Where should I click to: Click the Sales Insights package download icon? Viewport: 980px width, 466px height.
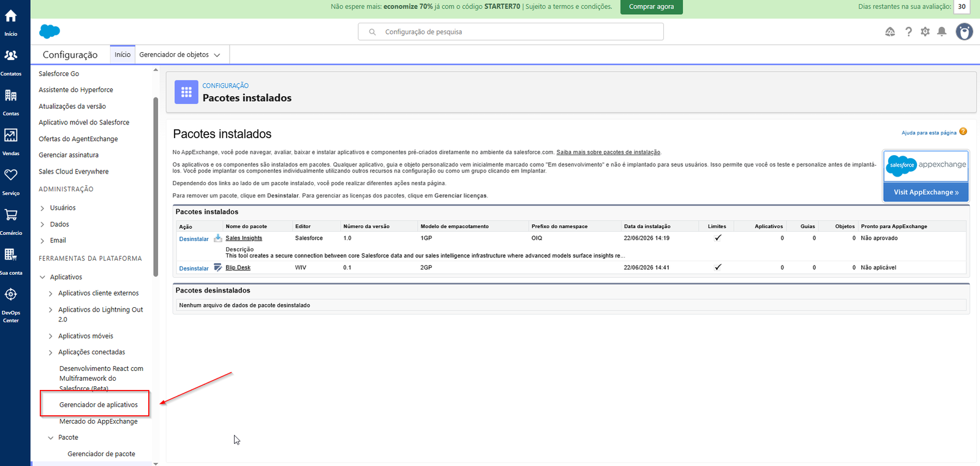pyautogui.click(x=217, y=238)
